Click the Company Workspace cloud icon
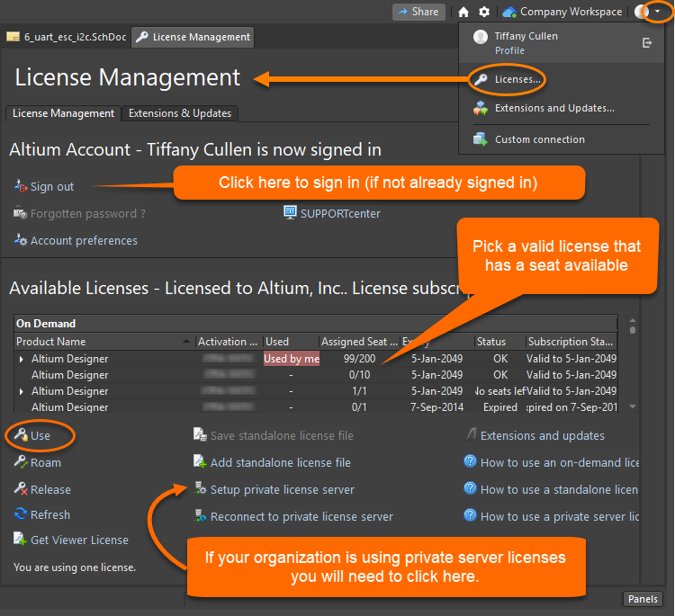Screen dimensions: 675x616 click(509, 12)
